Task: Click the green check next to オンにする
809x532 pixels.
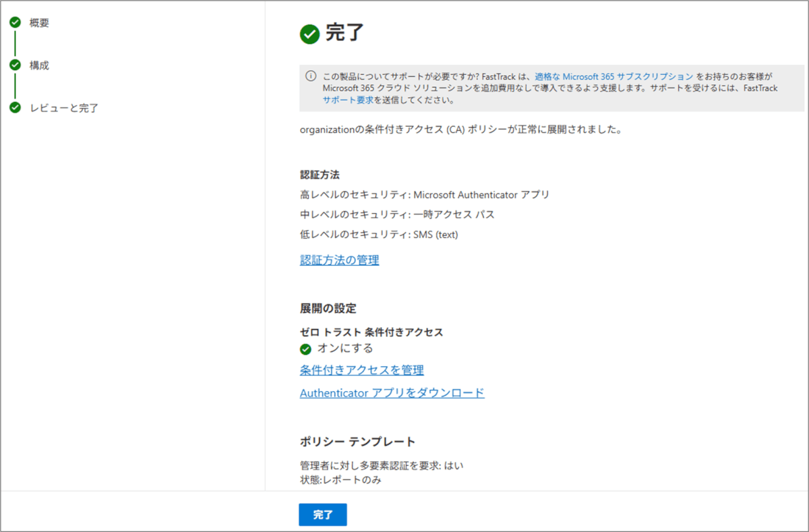Action: point(305,349)
